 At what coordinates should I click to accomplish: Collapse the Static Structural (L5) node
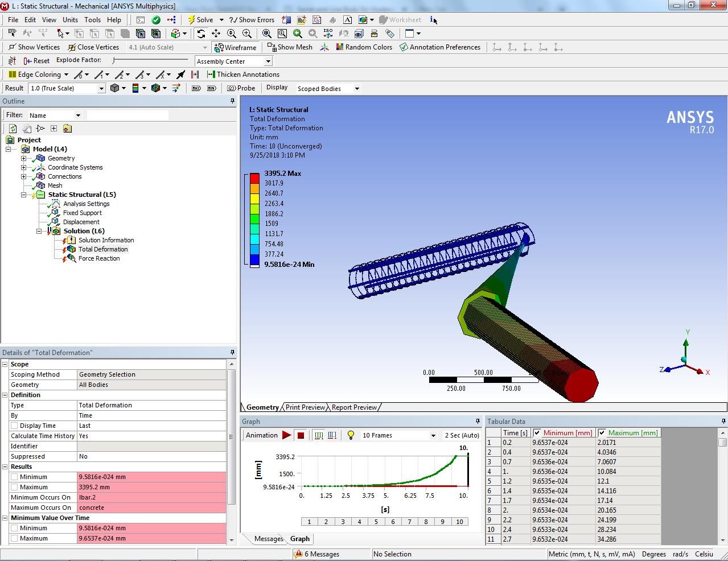pyautogui.click(x=24, y=195)
